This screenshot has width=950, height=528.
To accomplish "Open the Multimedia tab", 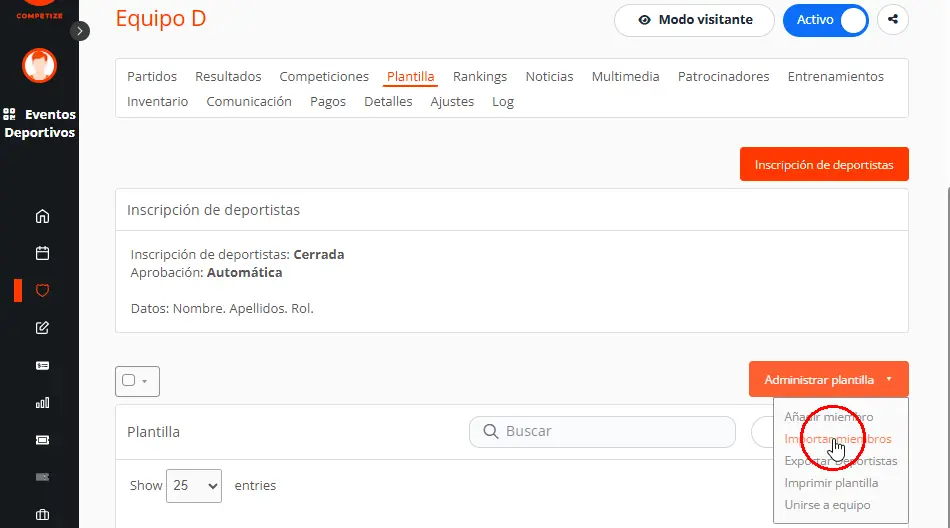I will click(x=625, y=76).
